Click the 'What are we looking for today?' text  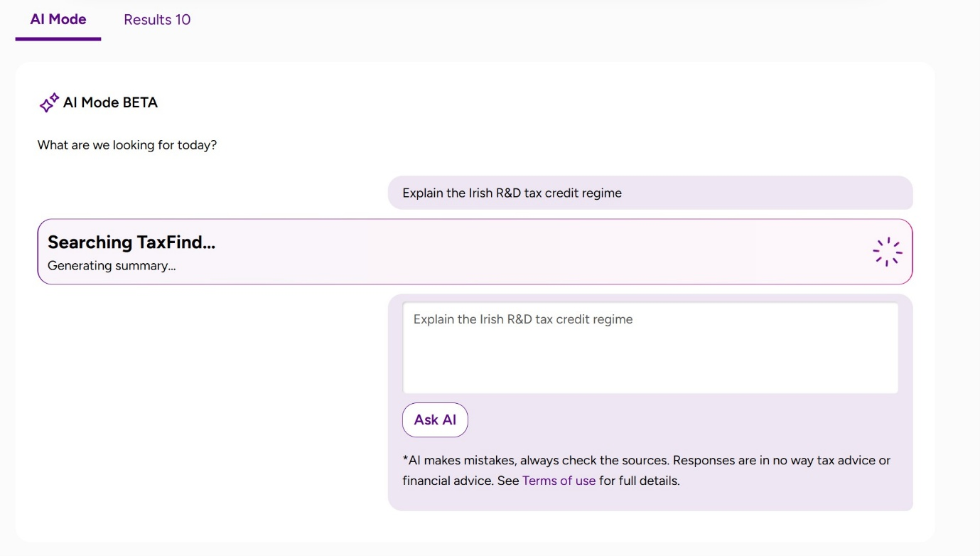(127, 145)
